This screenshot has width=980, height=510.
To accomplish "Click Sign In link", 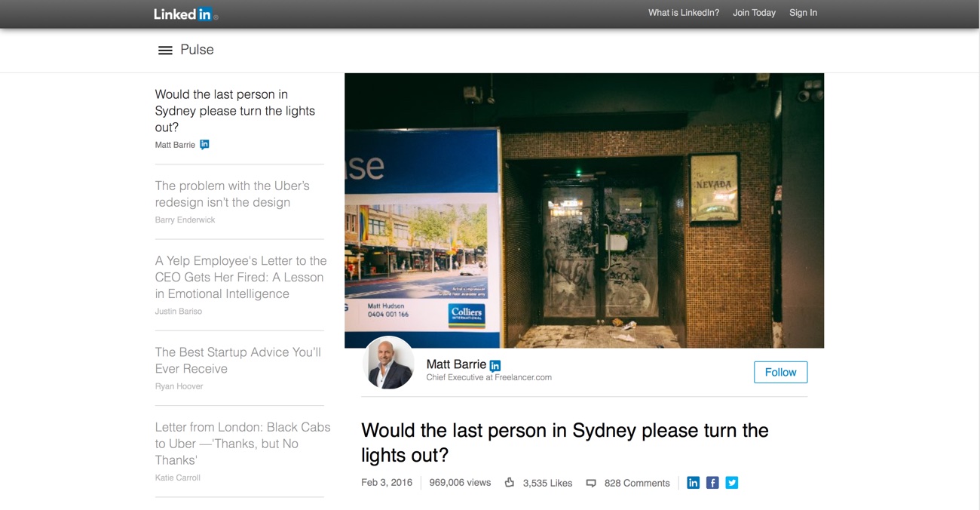I will (x=803, y=13).
